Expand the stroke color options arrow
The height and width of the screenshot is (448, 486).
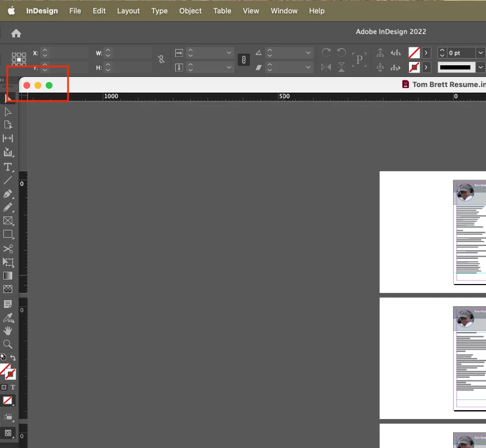426,68
